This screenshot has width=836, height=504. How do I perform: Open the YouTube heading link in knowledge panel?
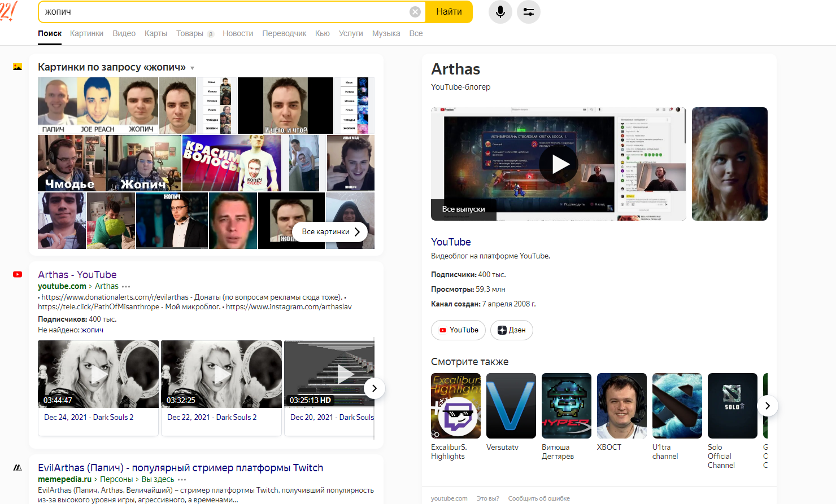pos(451,242)
